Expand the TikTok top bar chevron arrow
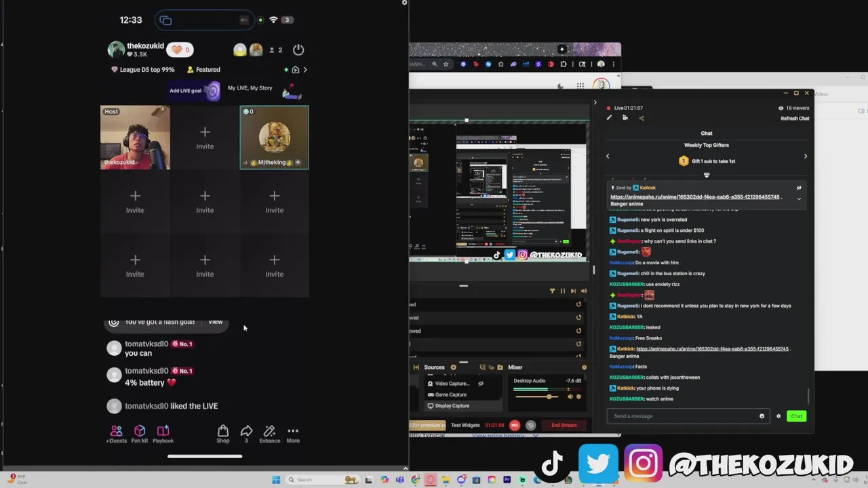Image resolution: width=868 pixels, height=488 pixels. pos(304,70)
